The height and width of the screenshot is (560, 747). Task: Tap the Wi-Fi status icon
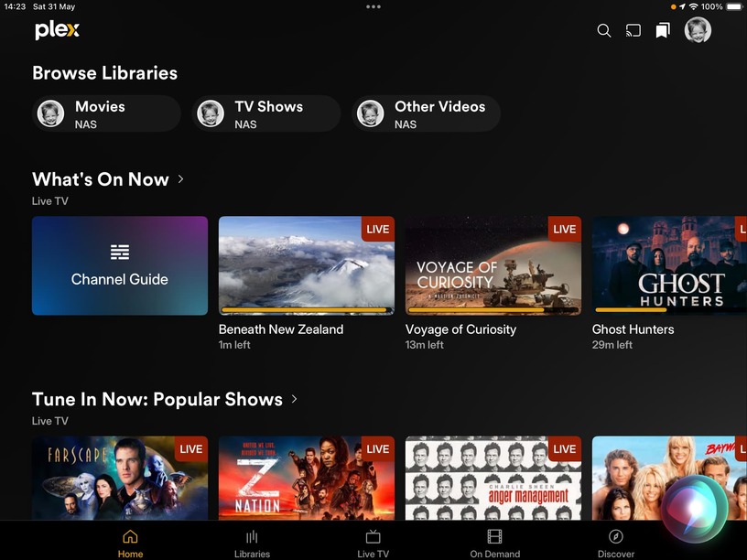pos(693,6)
